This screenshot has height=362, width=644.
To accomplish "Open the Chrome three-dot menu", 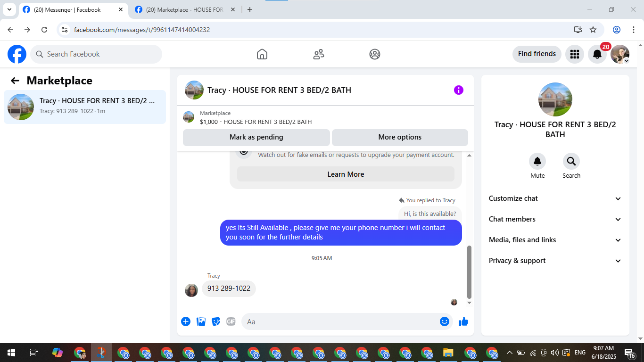I will pyautogui.click(x=633, y=30).
